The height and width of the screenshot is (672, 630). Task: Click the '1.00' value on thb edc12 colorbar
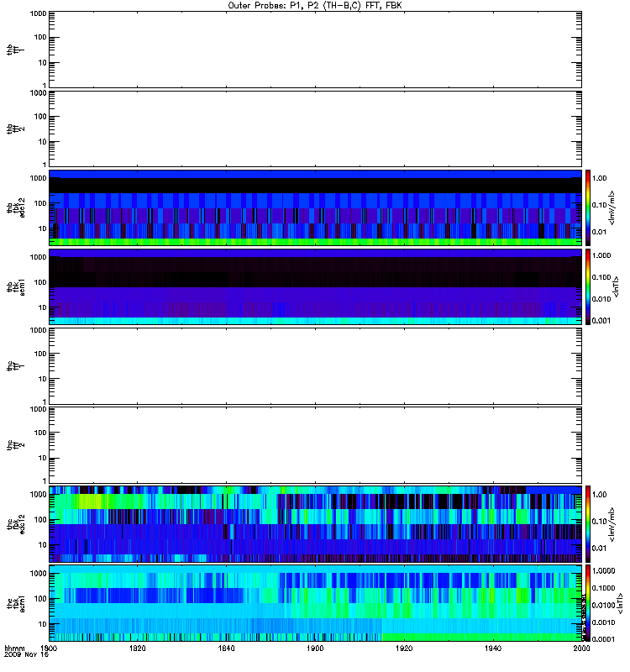(599, 178)
